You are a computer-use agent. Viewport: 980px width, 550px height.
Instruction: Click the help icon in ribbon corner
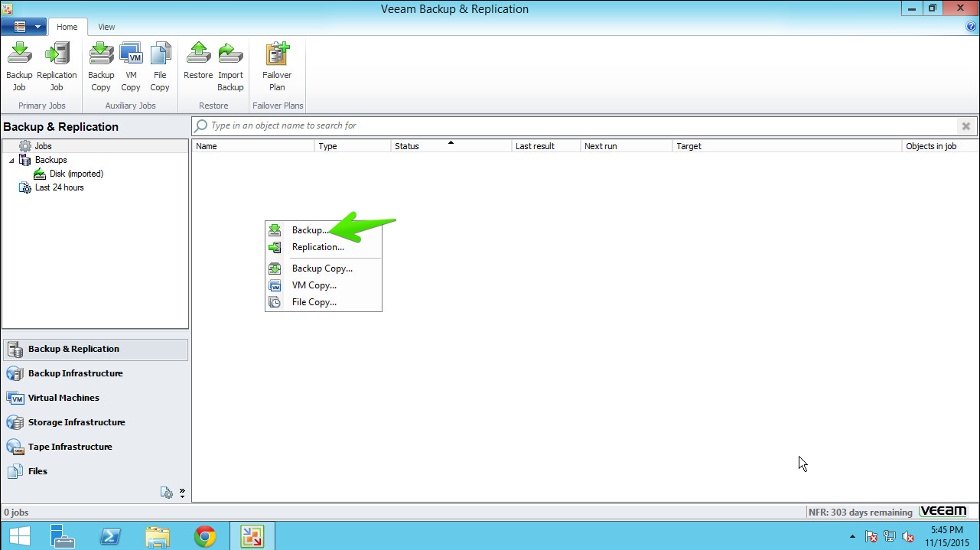pos(972,27)
